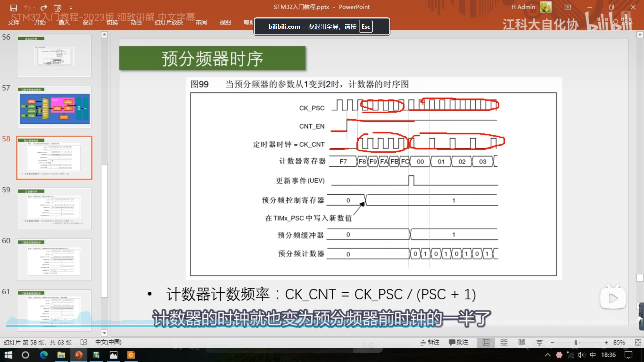The width and height of the screenshot is (644, 362).
Task: Open PowerPoint from Windows taskbar
Action: (78, 355)
